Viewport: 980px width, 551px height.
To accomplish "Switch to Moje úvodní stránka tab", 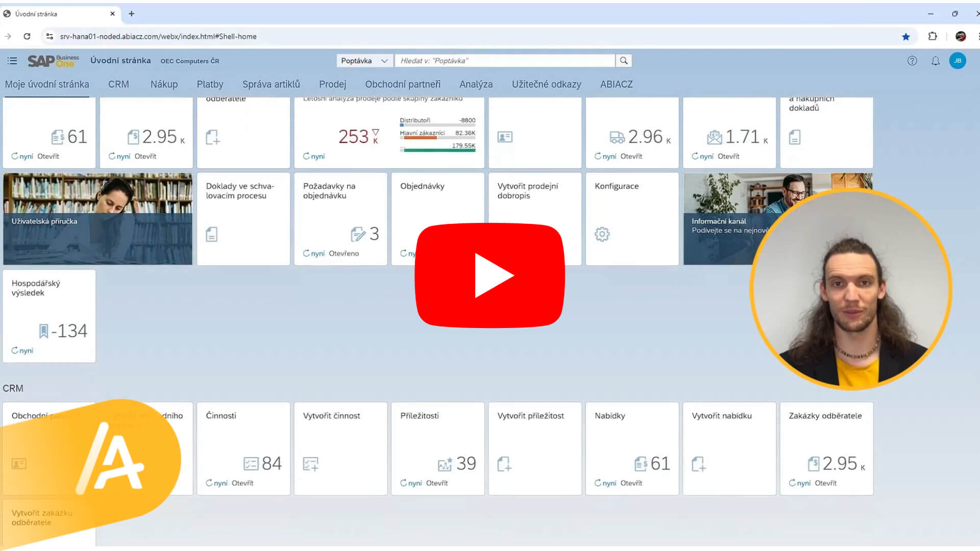I will (x=47, y=84).
